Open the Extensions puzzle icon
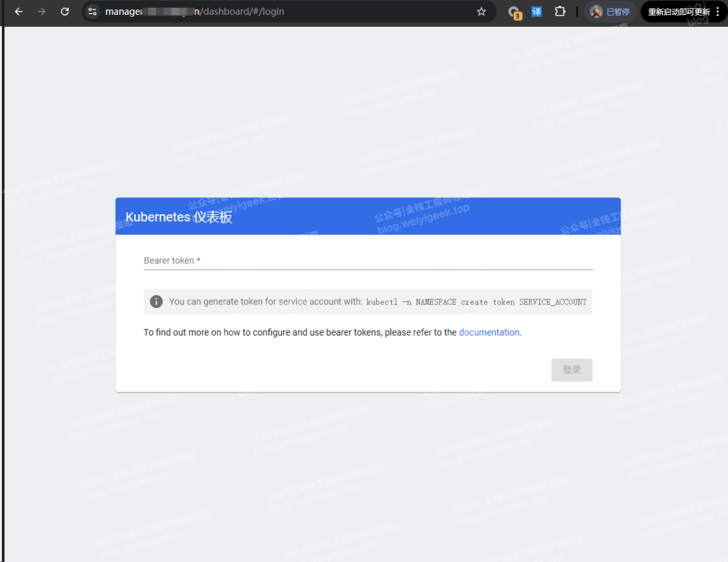 tap(560, 11)
